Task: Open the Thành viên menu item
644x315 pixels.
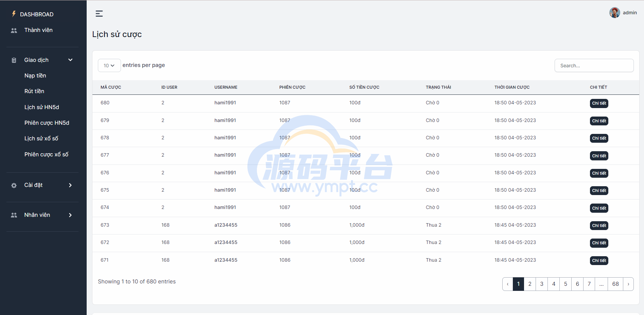Action: click(38, 30)
